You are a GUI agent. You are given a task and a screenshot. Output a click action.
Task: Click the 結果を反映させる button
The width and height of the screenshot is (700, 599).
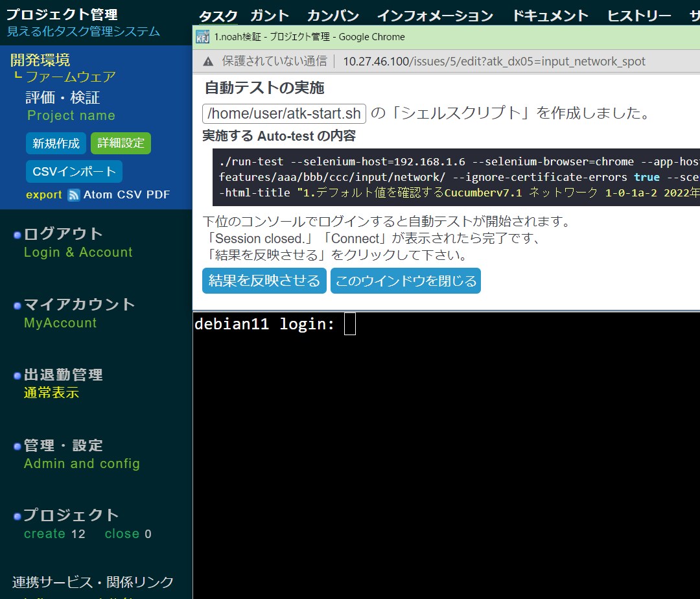click(x=264, y=281)
